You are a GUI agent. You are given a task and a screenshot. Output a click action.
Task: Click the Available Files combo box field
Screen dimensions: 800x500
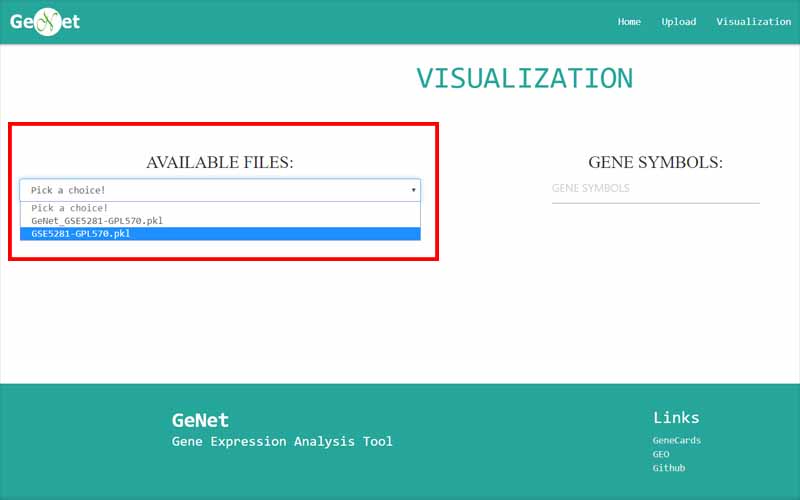pyautogui.click(x=210, y=190)
